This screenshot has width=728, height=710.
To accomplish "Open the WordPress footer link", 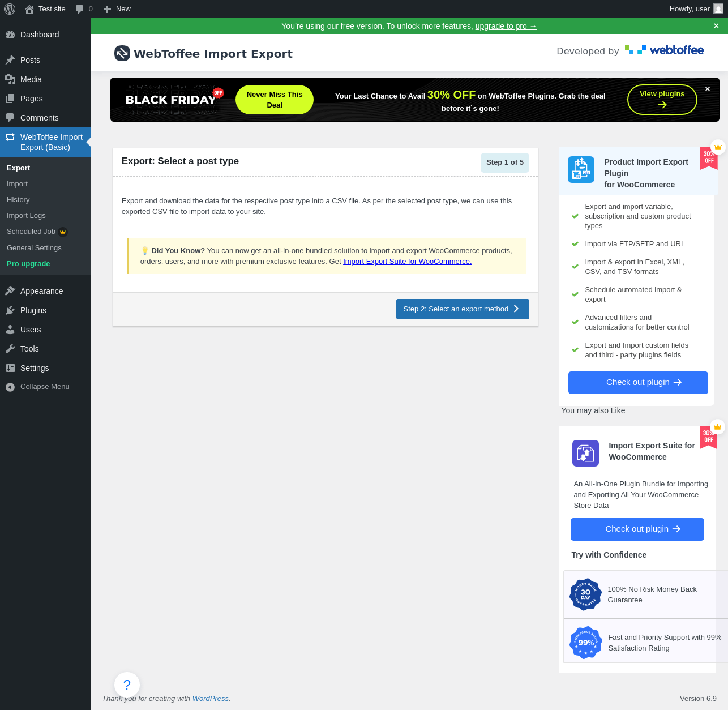I will (211, 699).
